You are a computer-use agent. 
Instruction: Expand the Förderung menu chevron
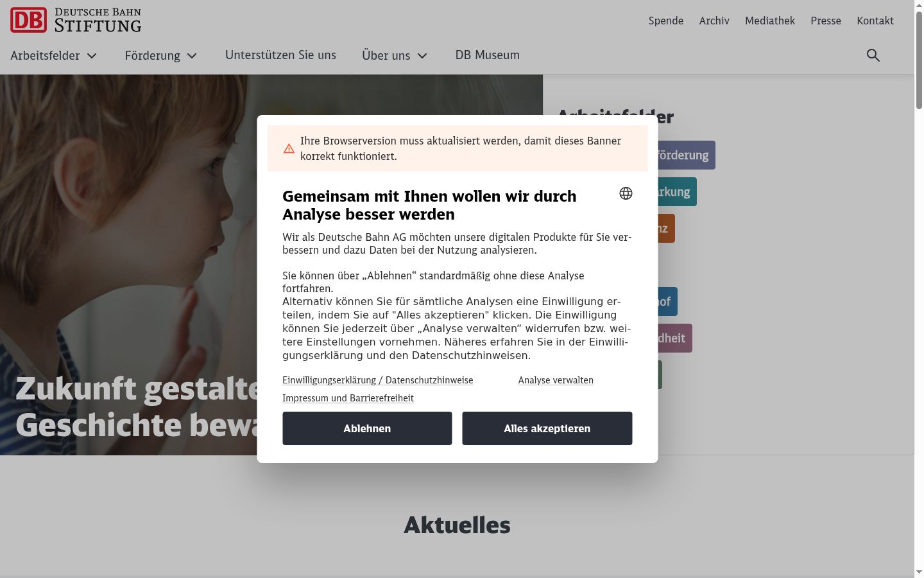click(x=192, y=56)
